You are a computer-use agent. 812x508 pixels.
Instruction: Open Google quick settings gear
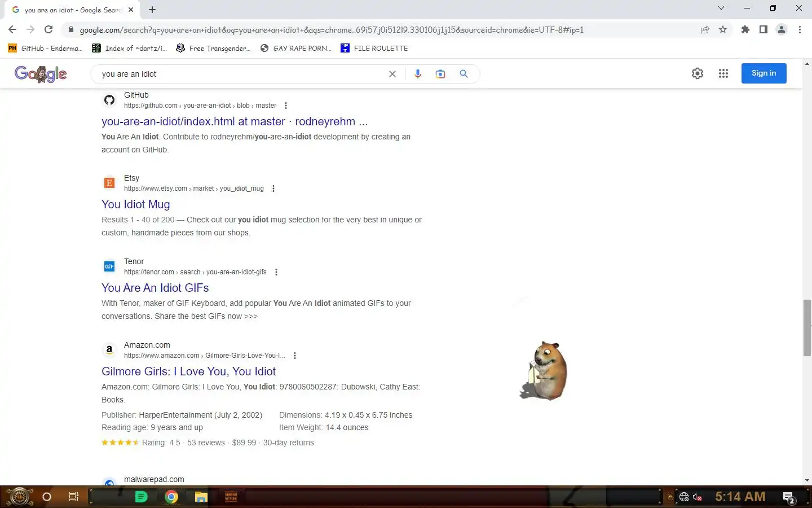pyautogui.click(x=698, y=73)
